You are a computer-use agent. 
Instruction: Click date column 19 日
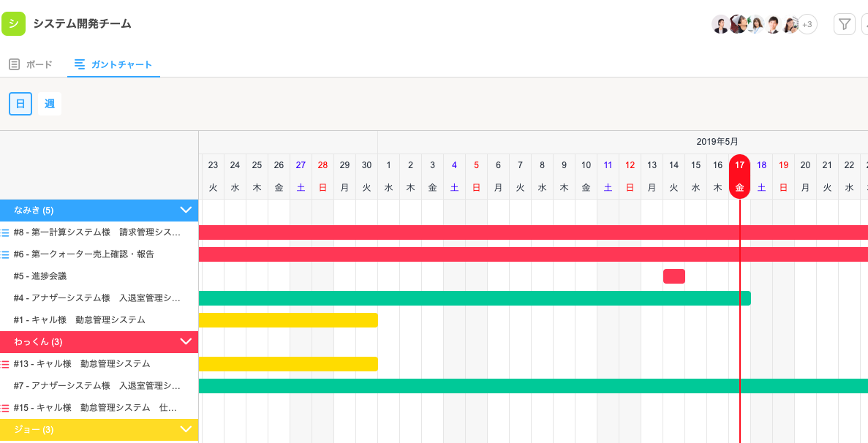point(783,176)
